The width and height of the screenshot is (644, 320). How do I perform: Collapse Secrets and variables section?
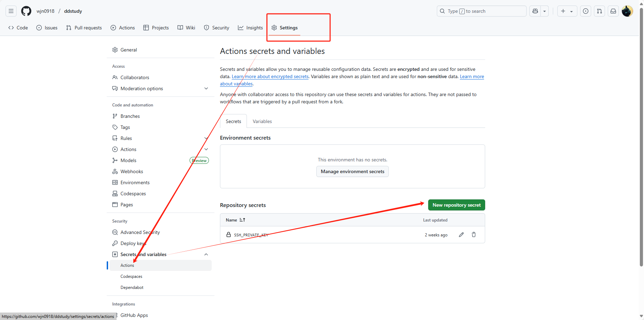[x=206, y=254]
